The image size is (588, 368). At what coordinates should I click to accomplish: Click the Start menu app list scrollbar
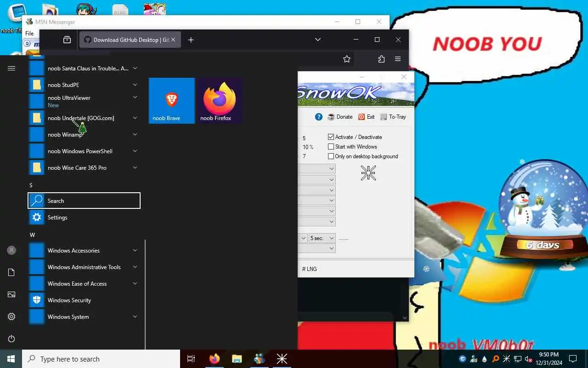145,294
